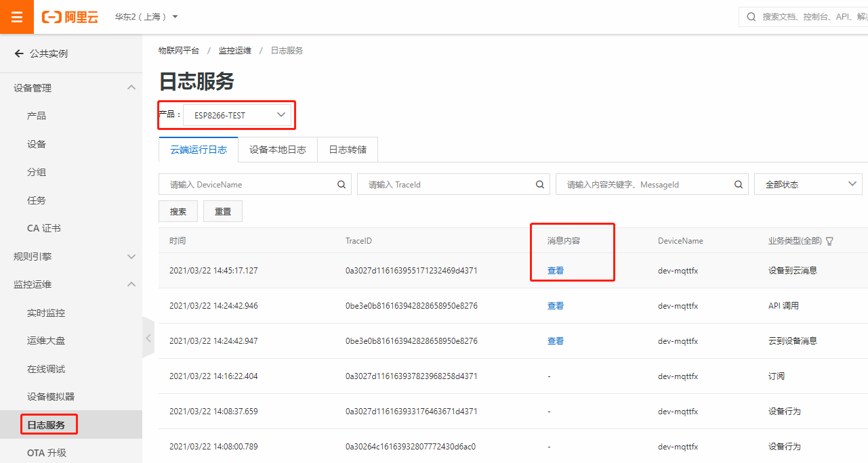Click 监控运维 breadcrumb link
Screen dimensions: 868x463
[x=235, y=51]
